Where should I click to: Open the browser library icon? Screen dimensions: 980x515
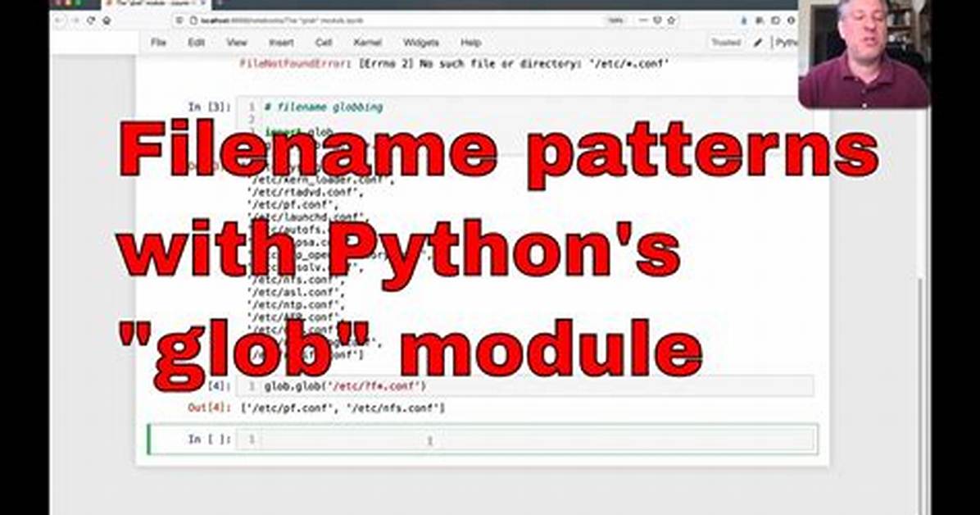[x=760, y=20]
